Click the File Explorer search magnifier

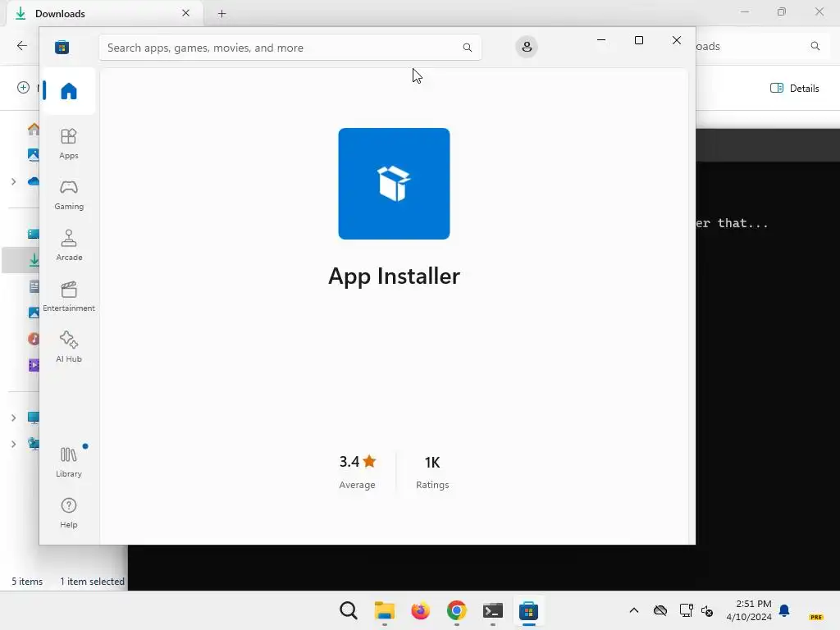pos(815,46)
